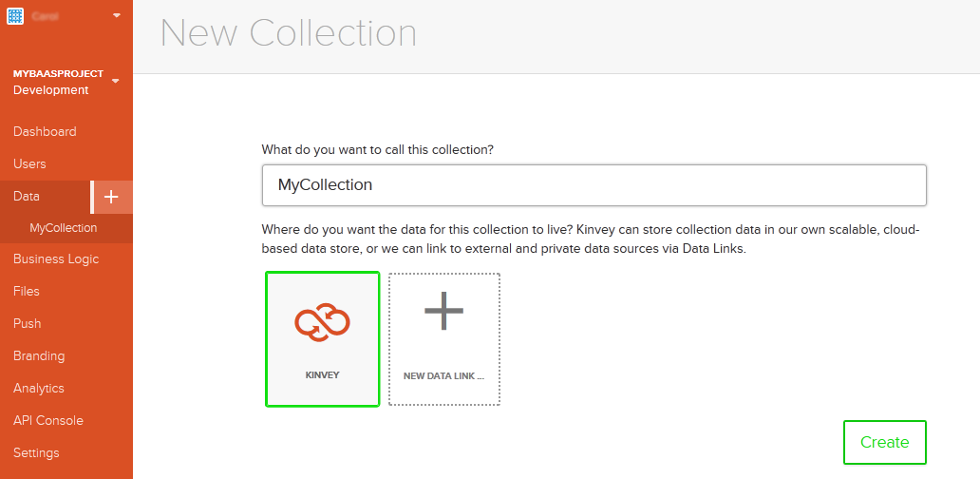Expand the MYBAASPROJECT Development environment dropdown
This screenshot has height=479, width=980.
[x=115, y=82]
